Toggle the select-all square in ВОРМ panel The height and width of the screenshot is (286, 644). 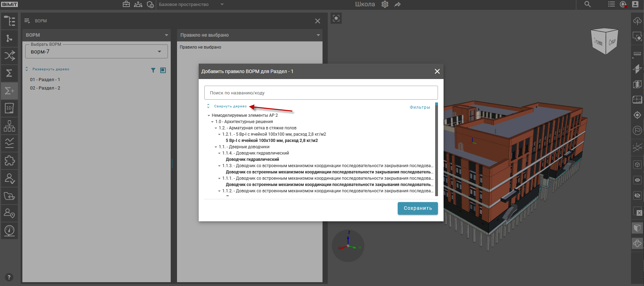[163, 70]
